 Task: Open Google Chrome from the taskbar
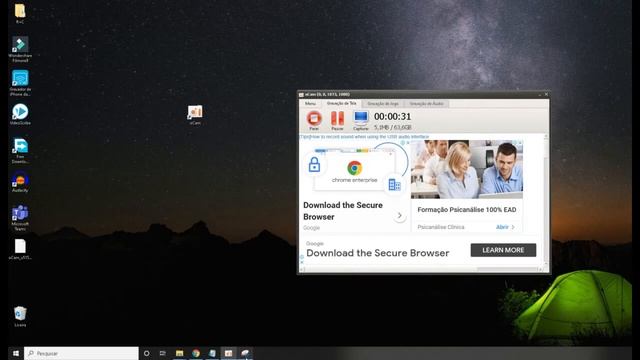pyautogui.click(x=196, y=353)
